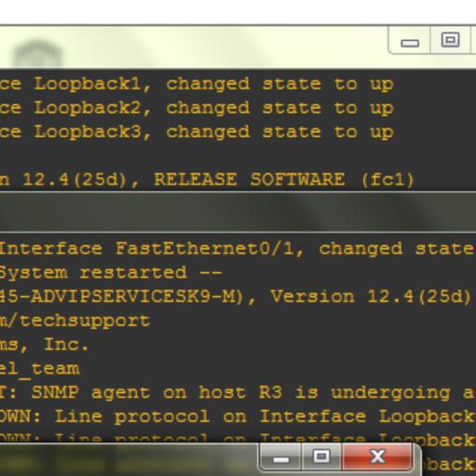The height and width of the screenshot is (476, 476).
Task: Click the RELEASE SOFTWARE (fc1) line
Action: 207,180
